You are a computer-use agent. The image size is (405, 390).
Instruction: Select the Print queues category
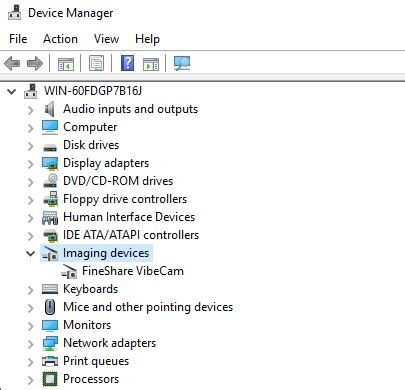[96, 361]
